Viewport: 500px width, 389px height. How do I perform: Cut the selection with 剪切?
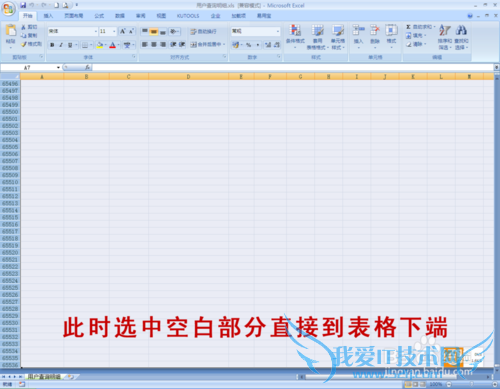[29, 27]
